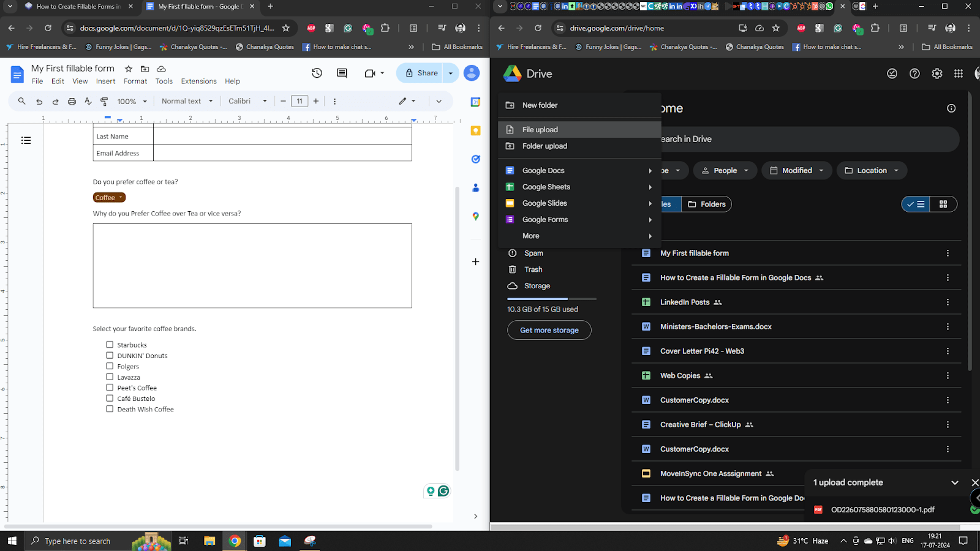Open the document outline icon
980x551 pixels.
(x=26, y=140)
